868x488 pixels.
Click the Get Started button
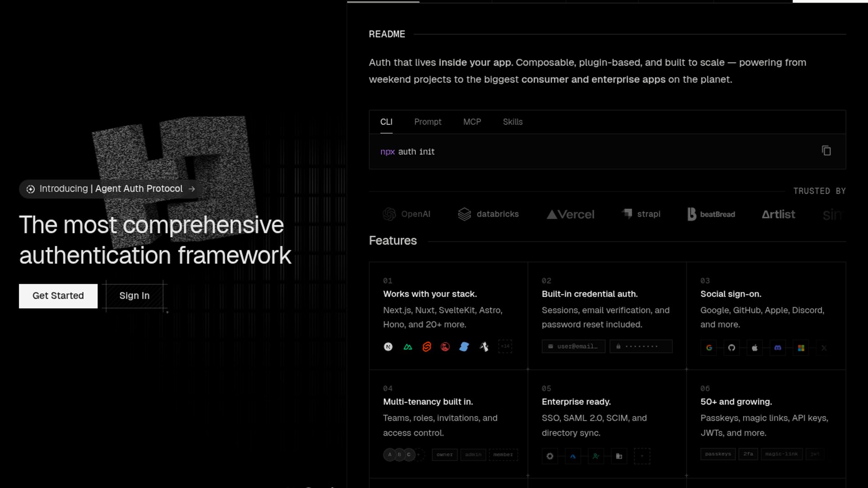coord(58,296)
